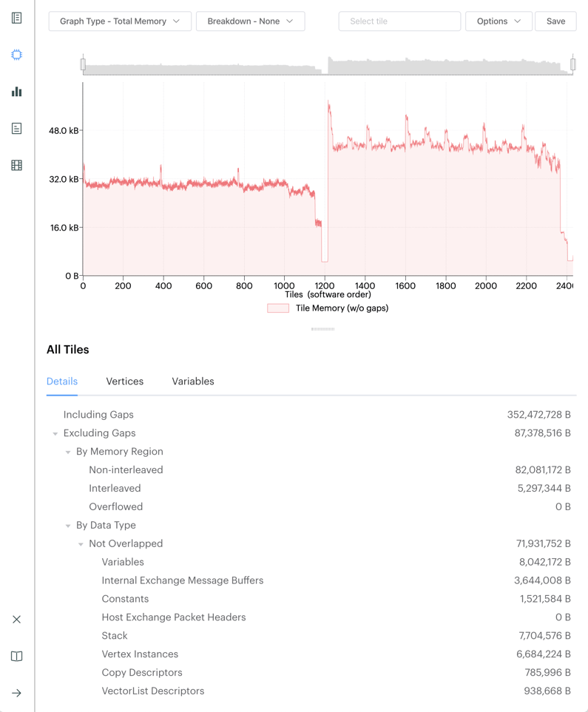Open the Execution Trace bar chart icon
Viewport: 588px width, 712px height.
16,92
